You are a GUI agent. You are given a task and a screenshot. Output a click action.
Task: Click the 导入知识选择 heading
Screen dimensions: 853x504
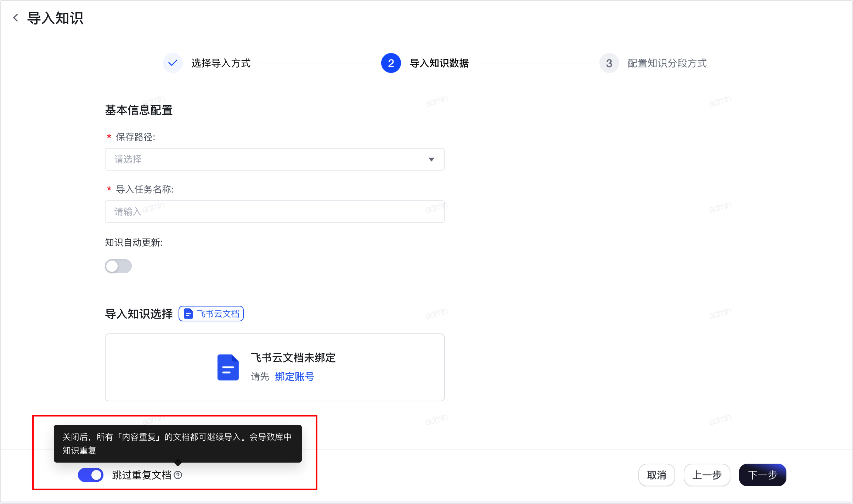[139, 314]
